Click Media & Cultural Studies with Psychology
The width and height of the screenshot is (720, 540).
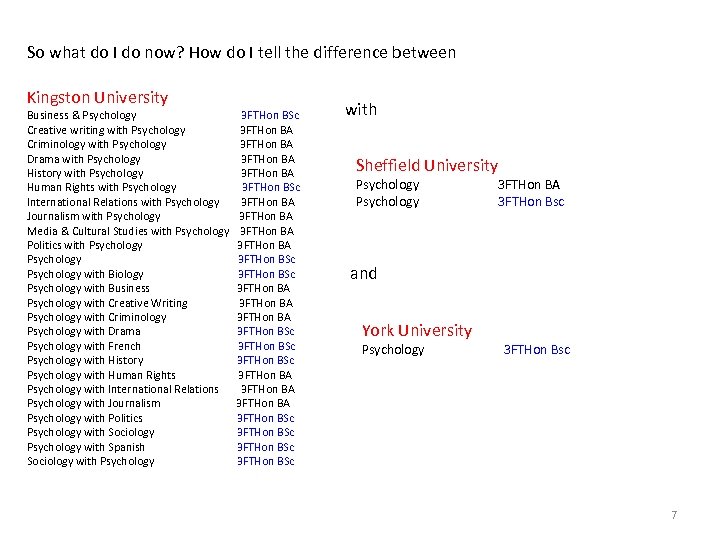click(128, 231)
